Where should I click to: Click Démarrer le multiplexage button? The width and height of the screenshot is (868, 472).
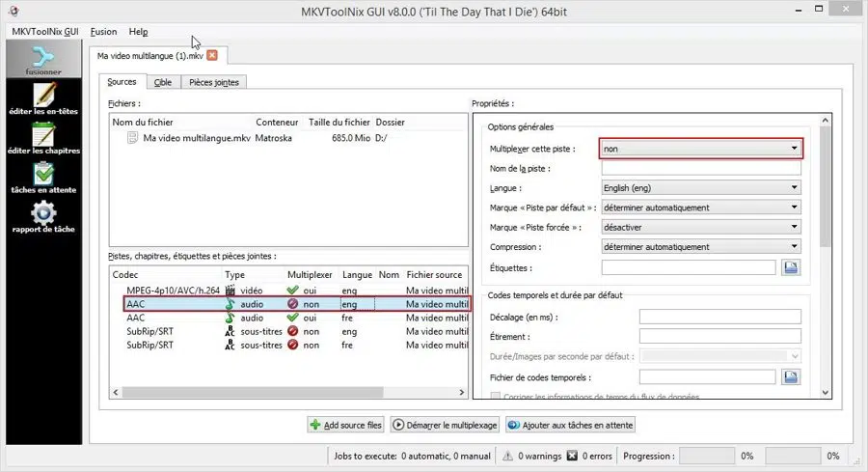click(x=445, y=425)
